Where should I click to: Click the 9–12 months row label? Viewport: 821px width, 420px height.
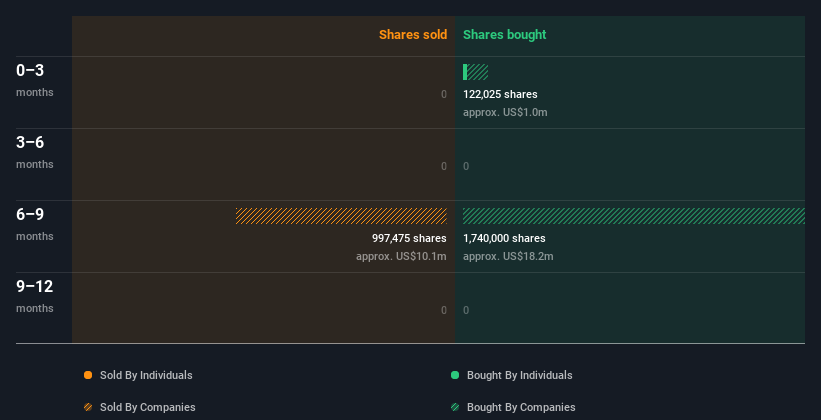click(35, 296)
